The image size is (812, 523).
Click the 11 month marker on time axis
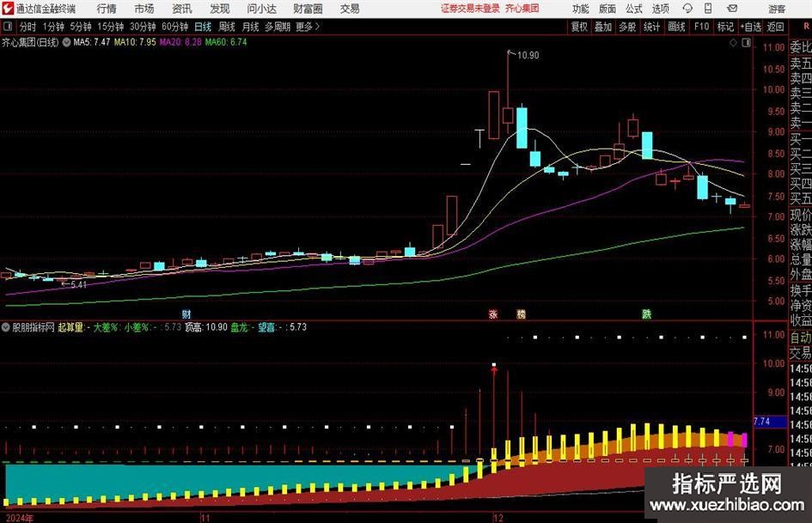pyautogui.click(x=205, y=518)
